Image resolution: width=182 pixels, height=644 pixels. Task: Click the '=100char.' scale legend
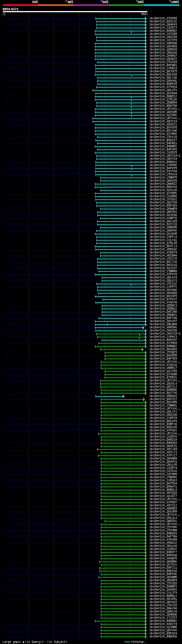135,641
